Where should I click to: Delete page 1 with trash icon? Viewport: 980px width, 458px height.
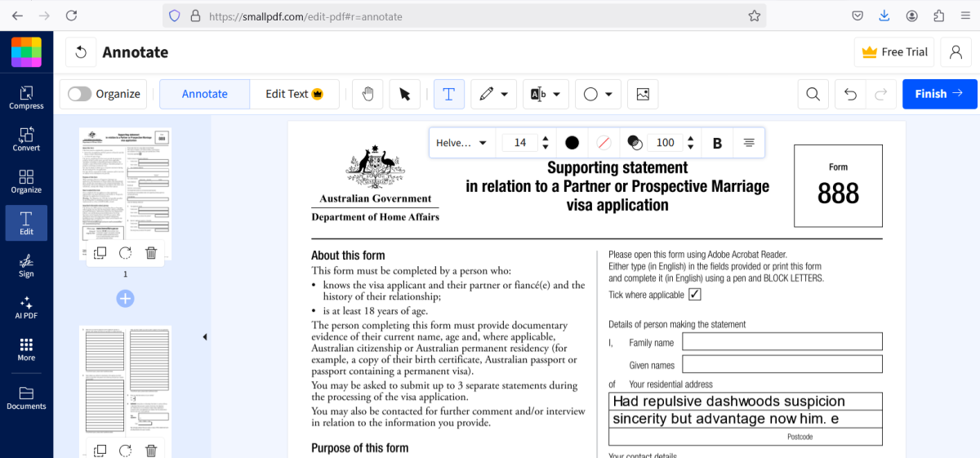point(151,253)
